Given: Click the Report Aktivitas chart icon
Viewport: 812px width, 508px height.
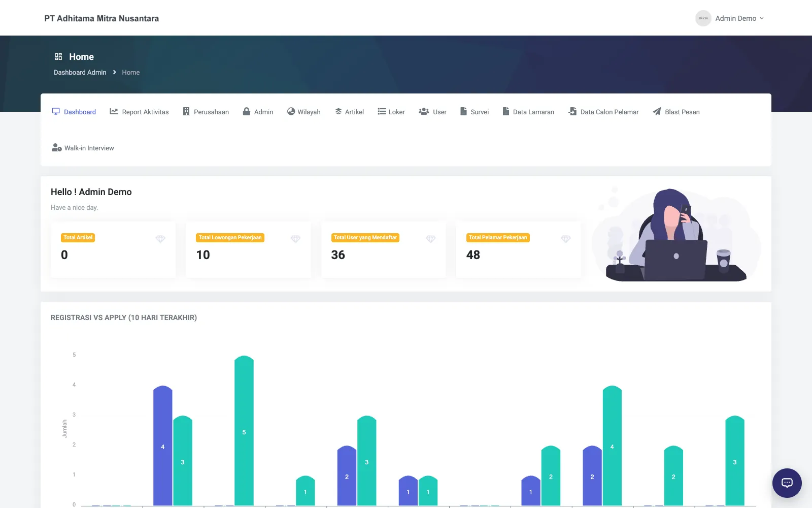Looking at the screenshot, I should 114,112.
